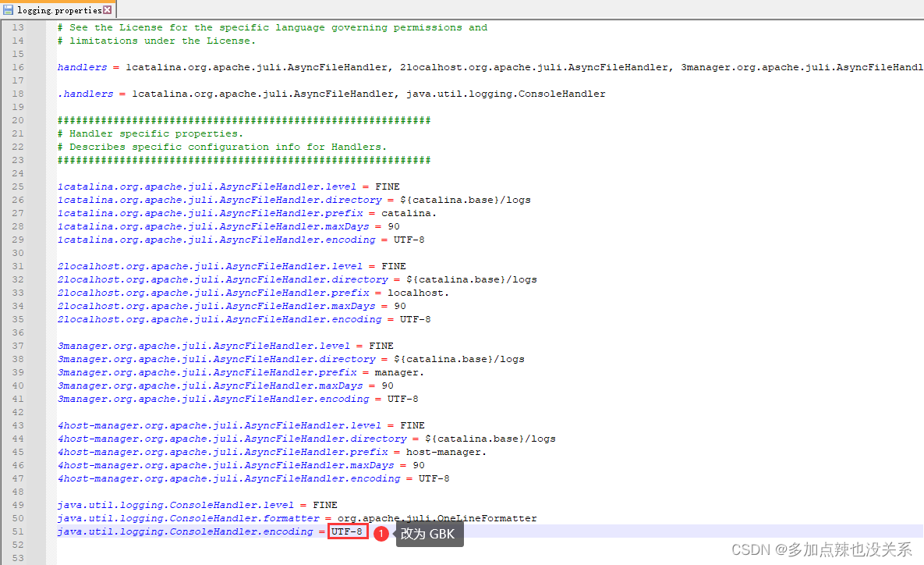Click line number 51 in the gutter

[x=18, y=531]
